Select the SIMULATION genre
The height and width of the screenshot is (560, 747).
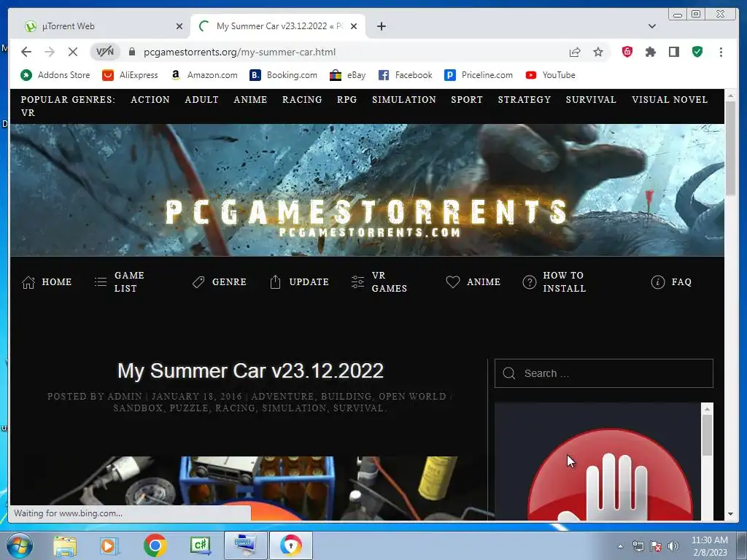tap(404, 99)
